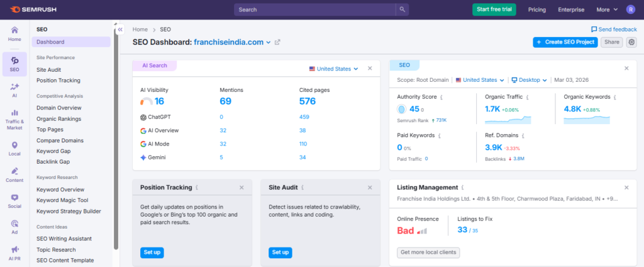This screenshot has width=644, height=267.
Task: Open franchiseindia.com external link icon
Action: point(277,42)
